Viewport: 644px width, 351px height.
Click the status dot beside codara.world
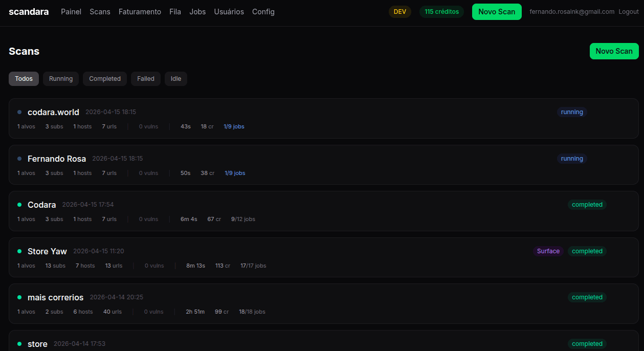click(19, 112)
